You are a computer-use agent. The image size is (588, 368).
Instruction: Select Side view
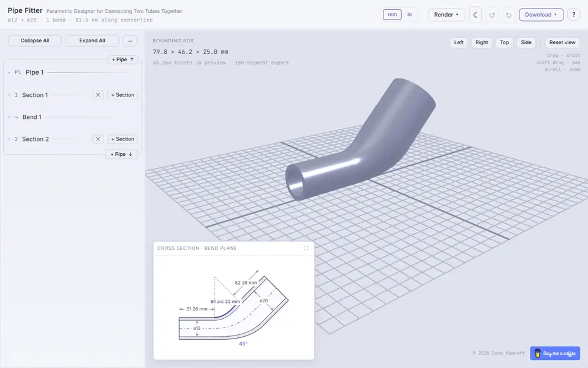click(526, 42)
